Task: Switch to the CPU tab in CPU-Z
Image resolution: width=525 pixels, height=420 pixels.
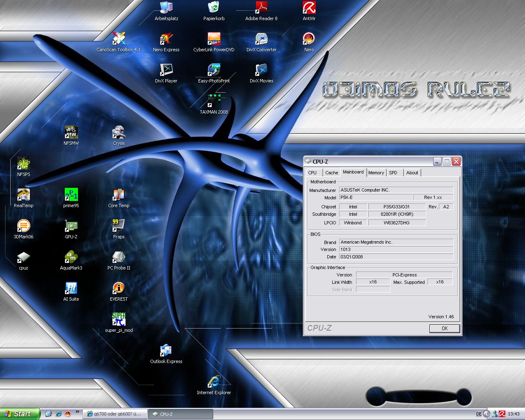Action: (313, 173)
